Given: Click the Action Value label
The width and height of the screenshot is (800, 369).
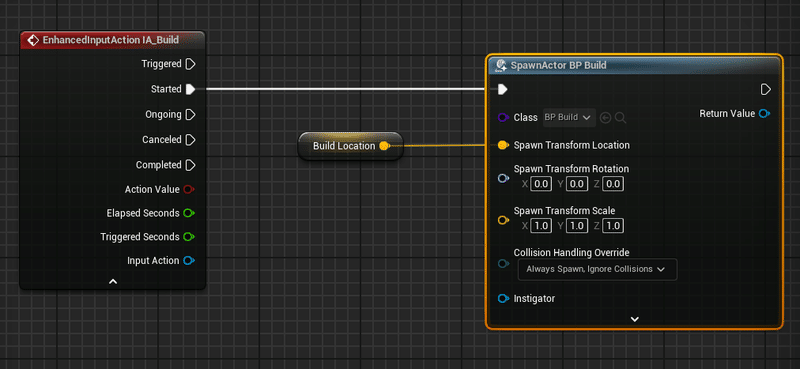Looking at the screenshot, I should pyautogui.click(x=152, y=189).
